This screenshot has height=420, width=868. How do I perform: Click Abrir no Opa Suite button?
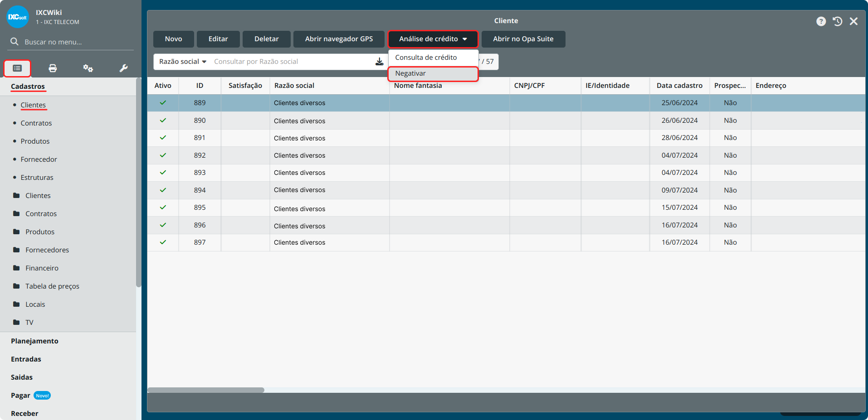523,39
